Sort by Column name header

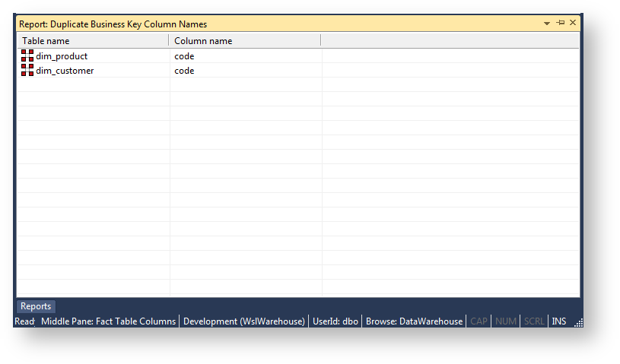245,41
